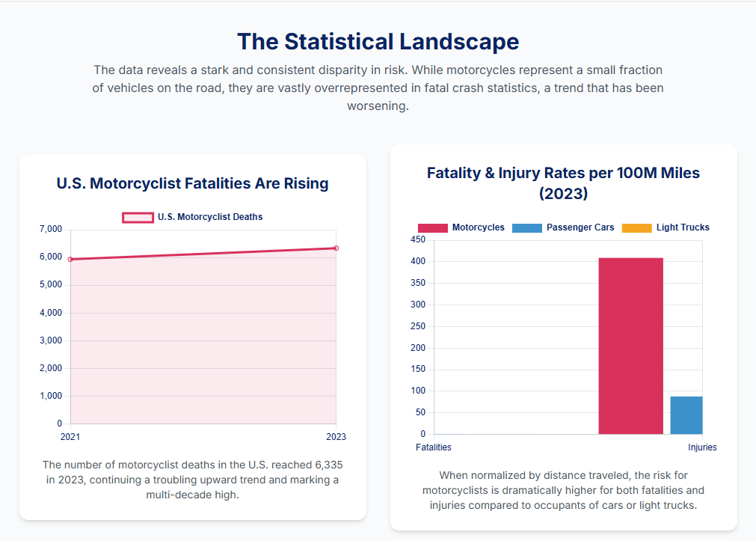Click the orange Light Trucks legend swatch
The width and height of the screenshot is (756, 541).
pos(636,227)
